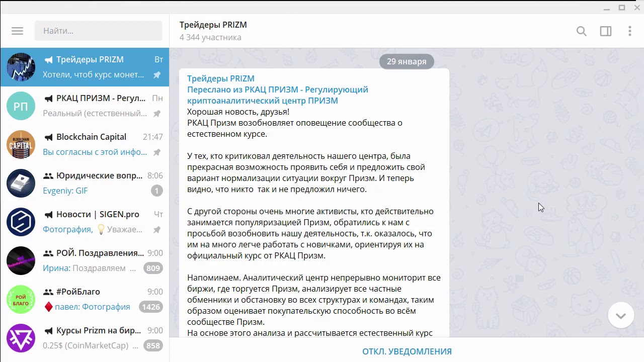The width and height of the screenshot is (644, 362).
Task: Toggle the right info sidebar panel
Action: point(606,31)
